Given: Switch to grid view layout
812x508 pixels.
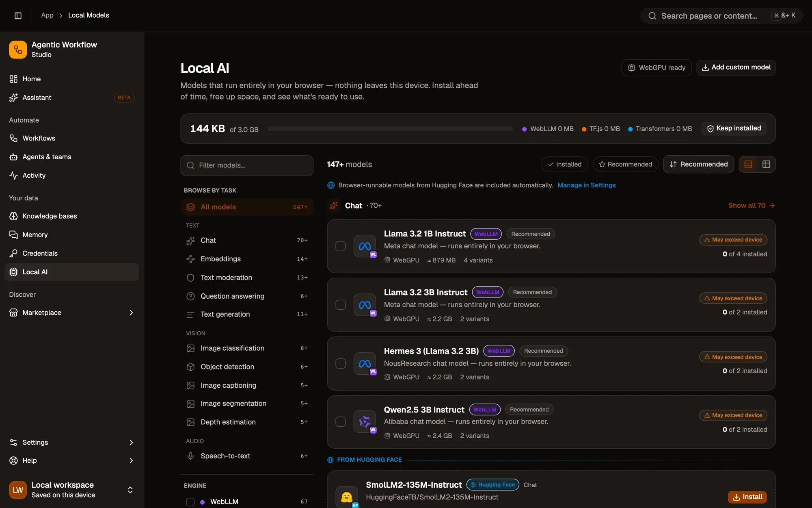Looking at the screenshot, I should [x=766, y=164].
